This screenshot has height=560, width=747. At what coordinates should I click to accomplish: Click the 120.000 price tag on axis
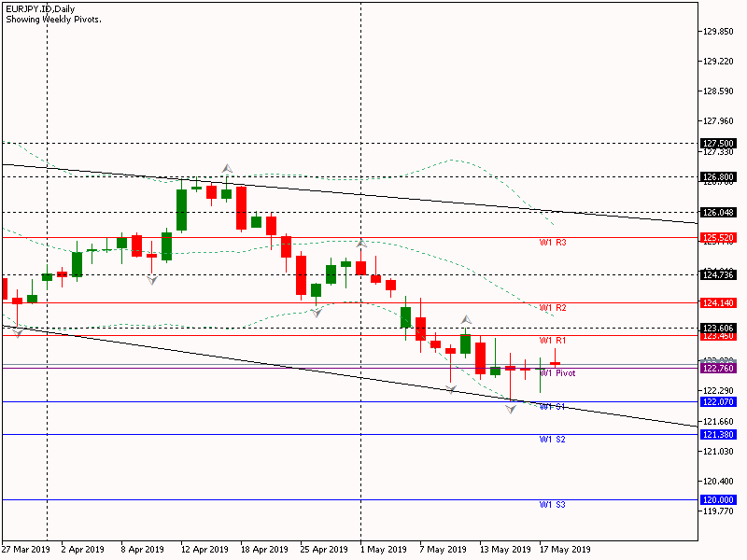click(x=718, y=499)
